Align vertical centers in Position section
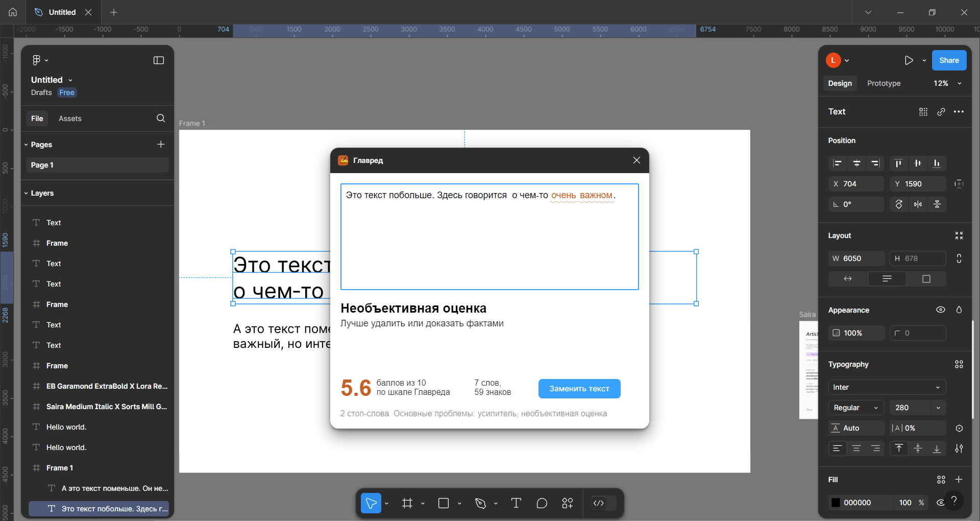This screenshot has height=521, width=980. point(918,163)
